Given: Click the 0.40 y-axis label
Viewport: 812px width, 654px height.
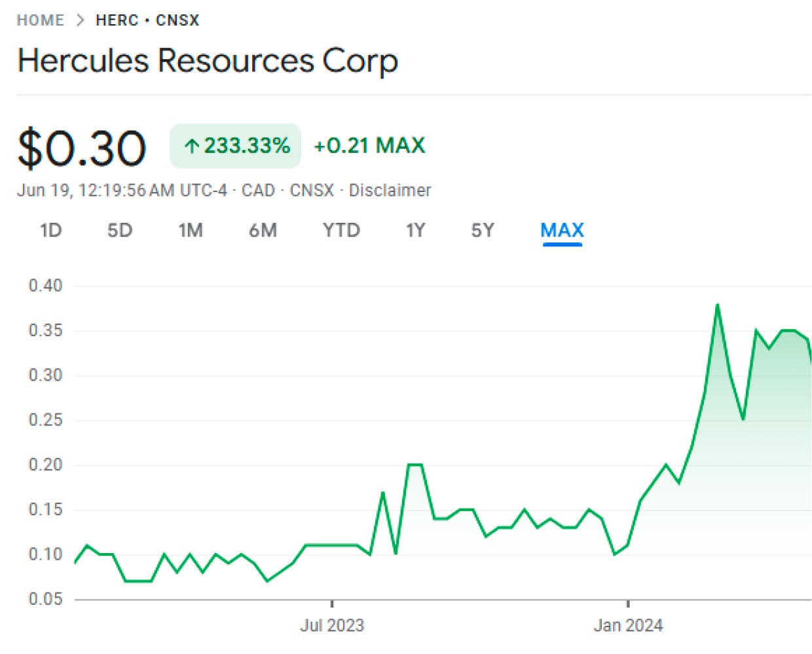Looking at the screenshot, I should tap(45, 286).
